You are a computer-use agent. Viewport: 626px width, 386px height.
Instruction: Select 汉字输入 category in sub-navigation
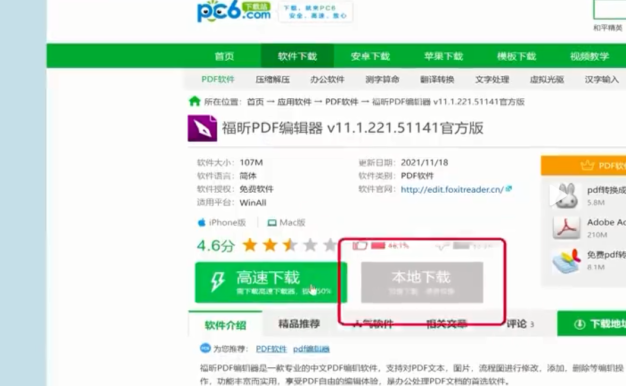coord(602,79)
